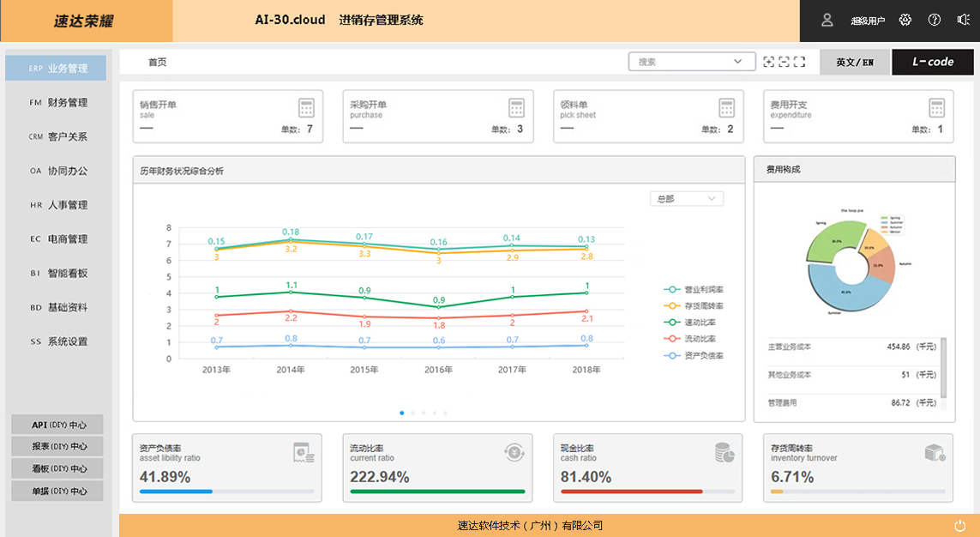
Task: Switch to the 首页 tab
Action: (x=157, y=62)
